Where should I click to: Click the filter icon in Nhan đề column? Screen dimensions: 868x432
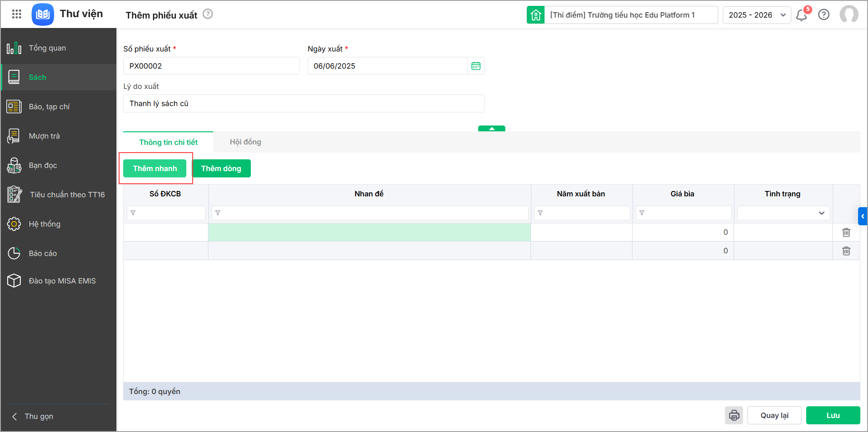218,213
